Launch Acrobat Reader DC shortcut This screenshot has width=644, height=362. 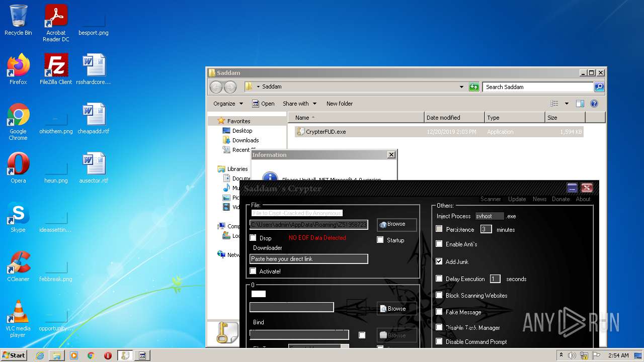click(x=56, y=23)
